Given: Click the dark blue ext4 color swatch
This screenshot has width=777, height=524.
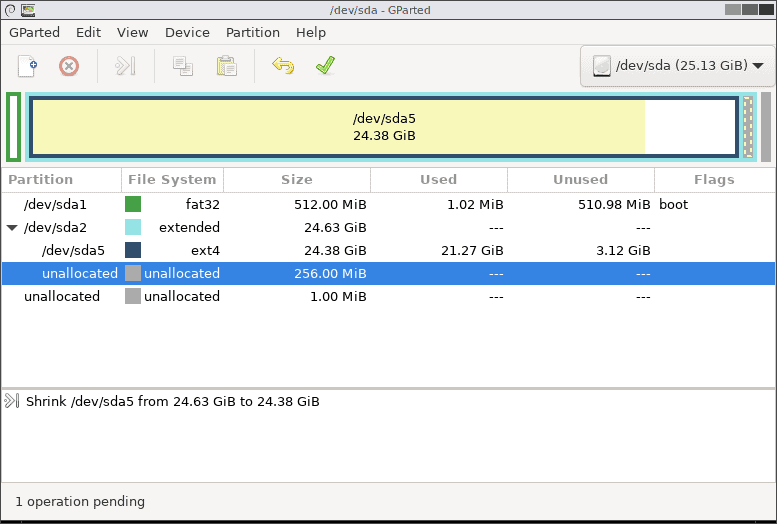Looking at the screenshot, I should [133, 250].
